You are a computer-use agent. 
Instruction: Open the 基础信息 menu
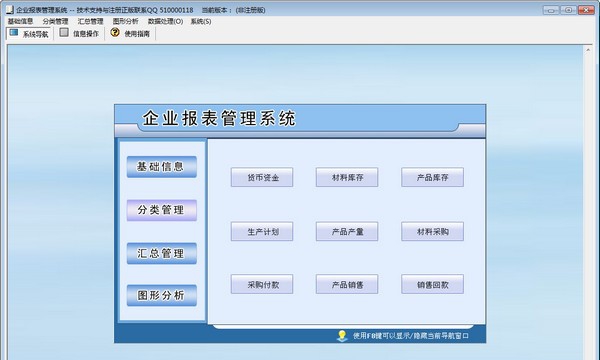point(20,21)
